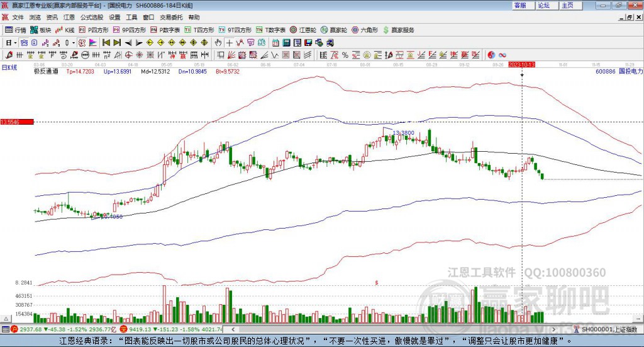Click the 客服 customer service button
The height and width of the screenshot is (347, 644).
coord(520,5)
